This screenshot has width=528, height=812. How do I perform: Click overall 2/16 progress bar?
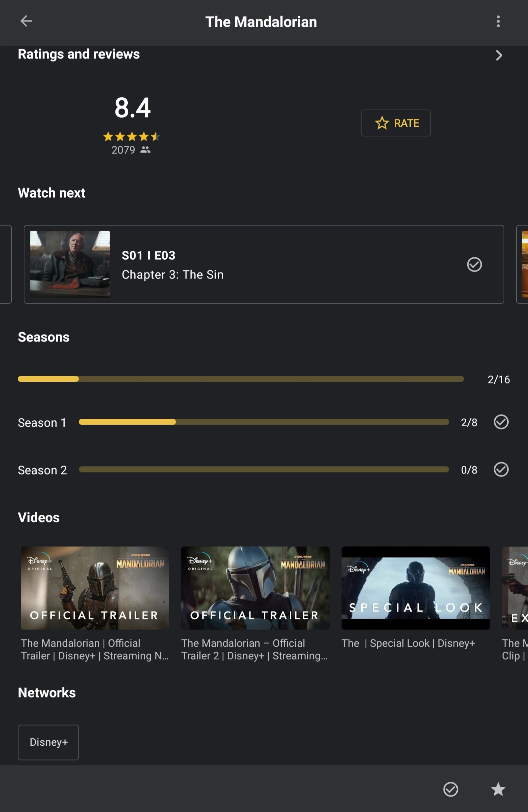point(241,379)
